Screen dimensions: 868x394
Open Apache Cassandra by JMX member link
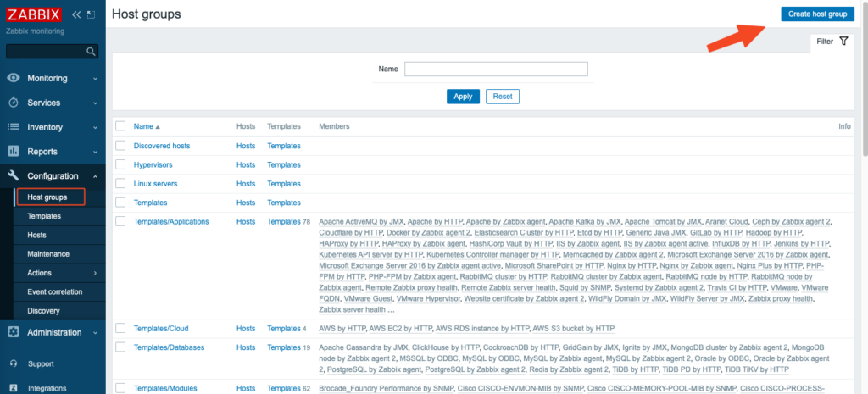(x=364, y=347)
